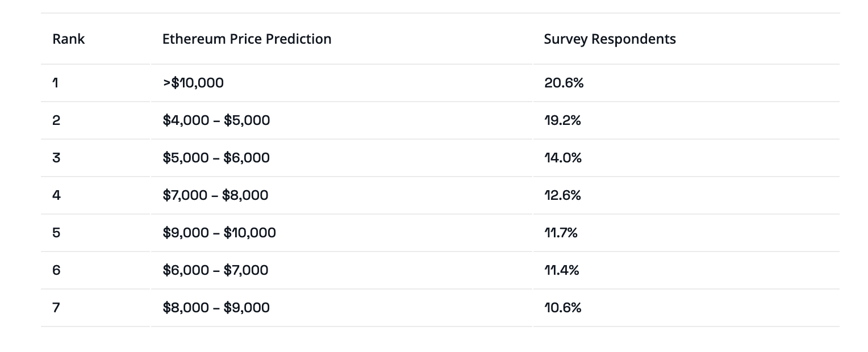Click the $8,000 – $9,000 price cell
Screen dimensions: 868x352
point(216,308)
